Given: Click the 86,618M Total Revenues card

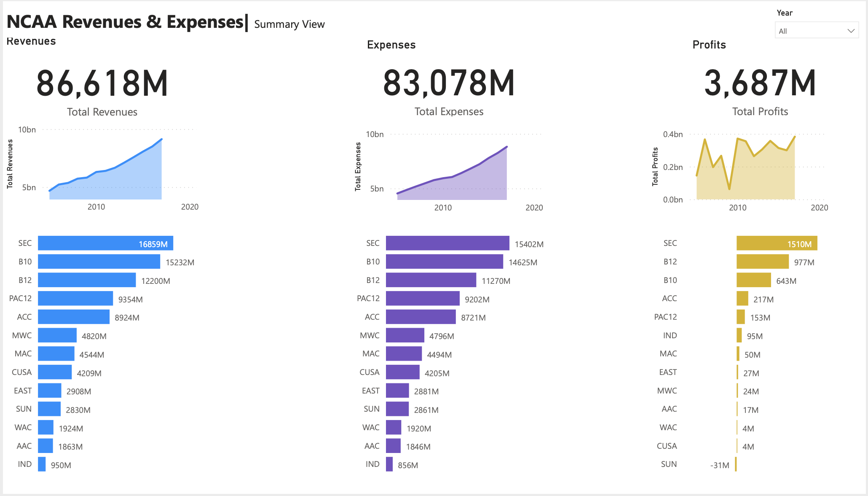Looking at the screenshot, I should (102, 82).
